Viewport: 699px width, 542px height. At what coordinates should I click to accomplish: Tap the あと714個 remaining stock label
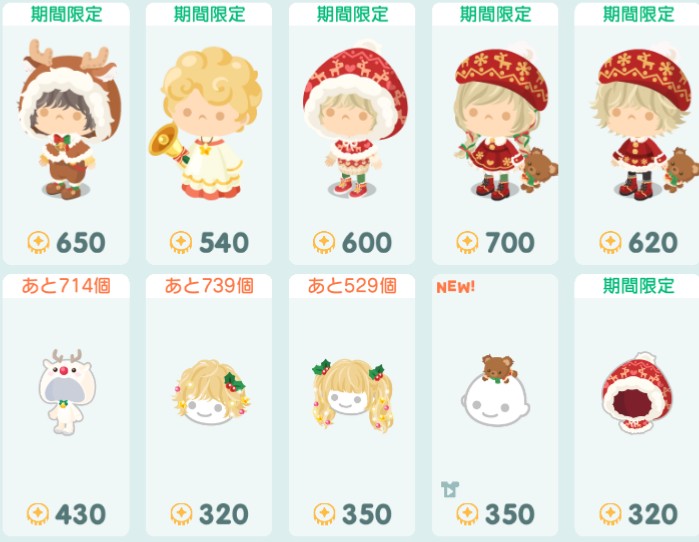pyautogui.click(x=66, y=286)
